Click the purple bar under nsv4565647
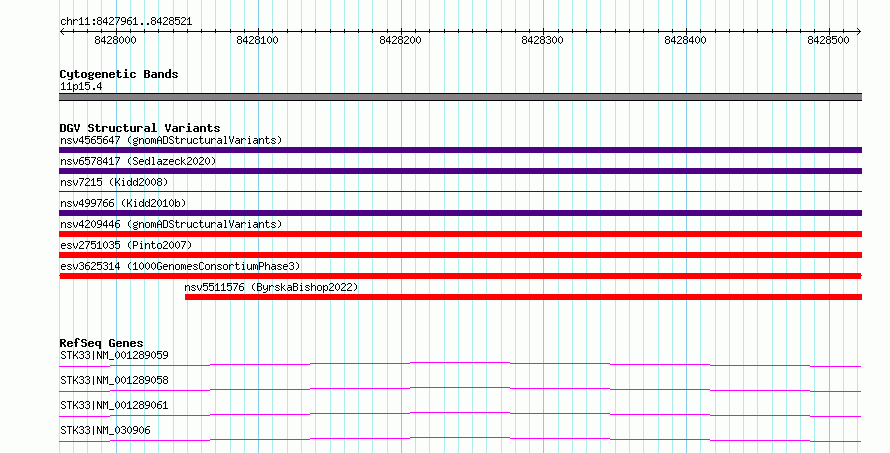 click(460, 150)
